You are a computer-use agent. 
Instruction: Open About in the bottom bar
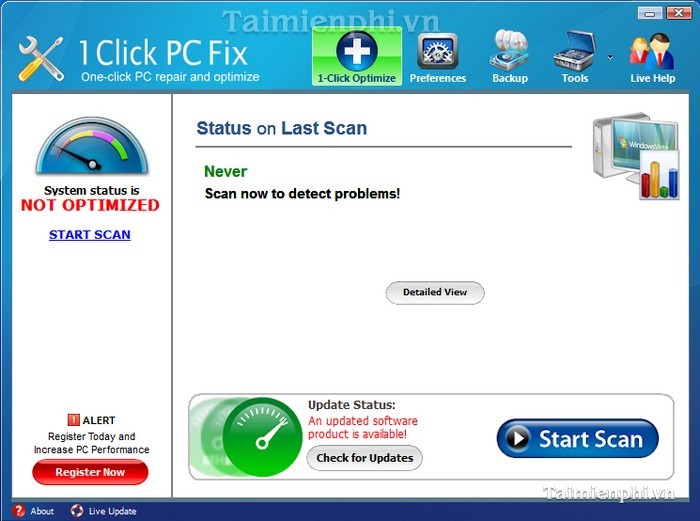[33, 511]
